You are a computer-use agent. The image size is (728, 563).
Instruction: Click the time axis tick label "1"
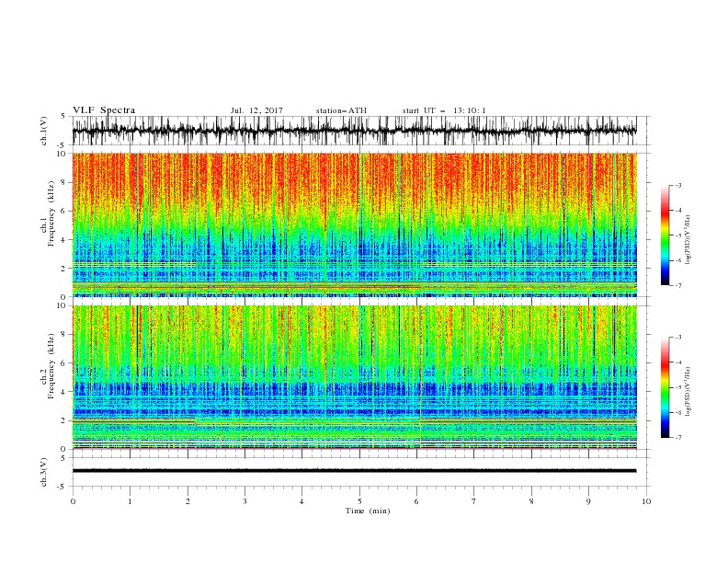tap(130, 501)
